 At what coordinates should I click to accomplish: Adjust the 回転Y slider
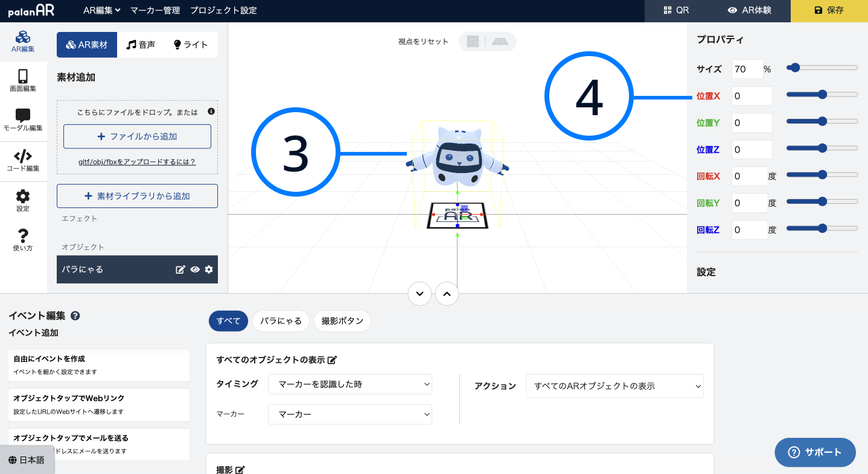coord(822,201)
